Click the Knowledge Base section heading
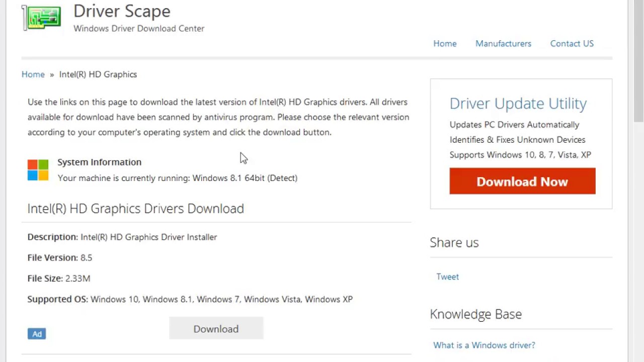This screenshot has width=644, height=362. (x=475, y=314)
